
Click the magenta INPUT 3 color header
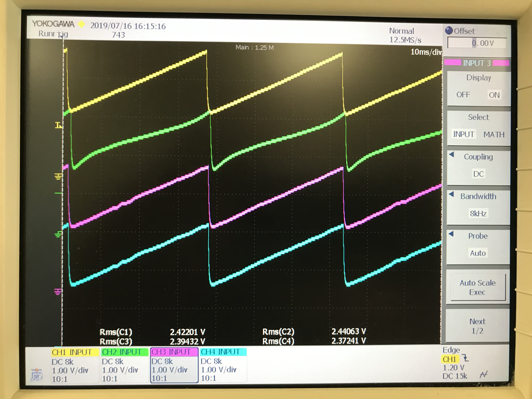pos(477,63)
